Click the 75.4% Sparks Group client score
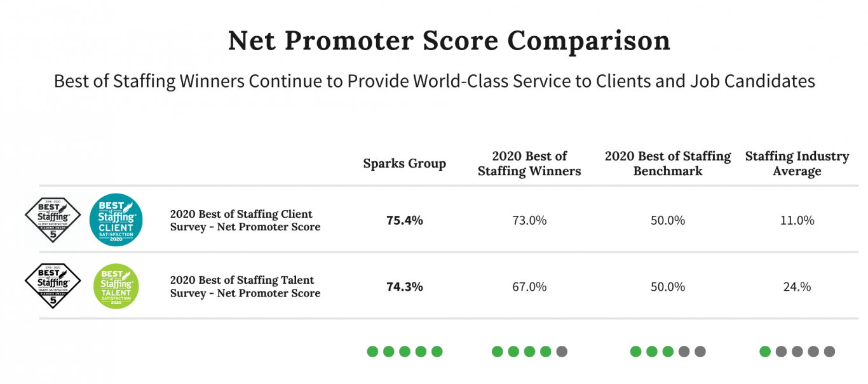Image resolution: width=868 pixels, height=384 pixels. tap(405, 220)
